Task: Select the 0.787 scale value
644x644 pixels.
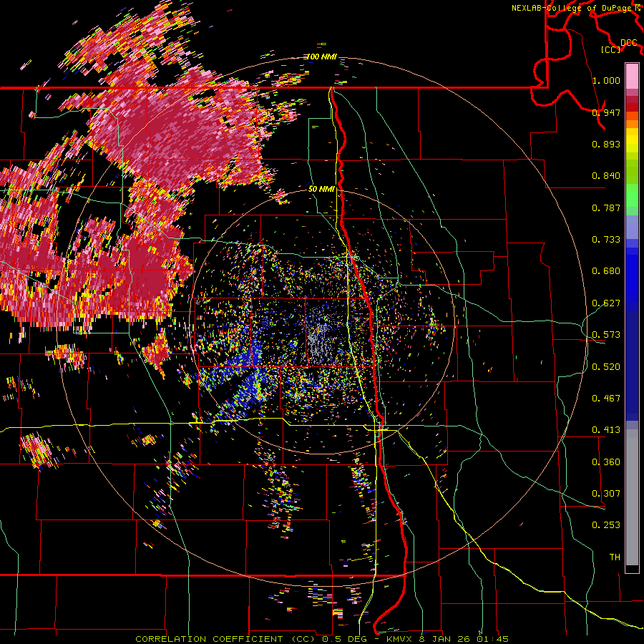Action: [x=606, y=208]
